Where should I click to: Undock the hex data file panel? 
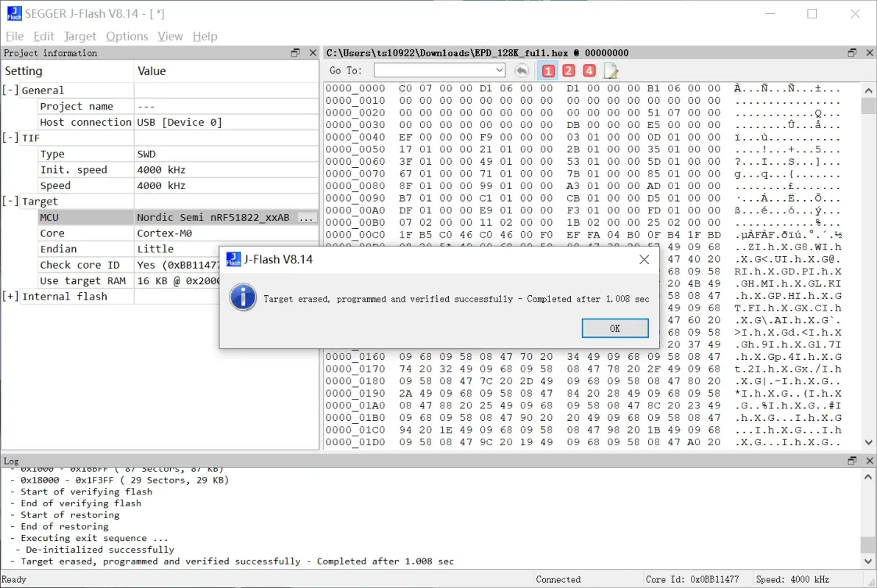[x=852, y=52]
